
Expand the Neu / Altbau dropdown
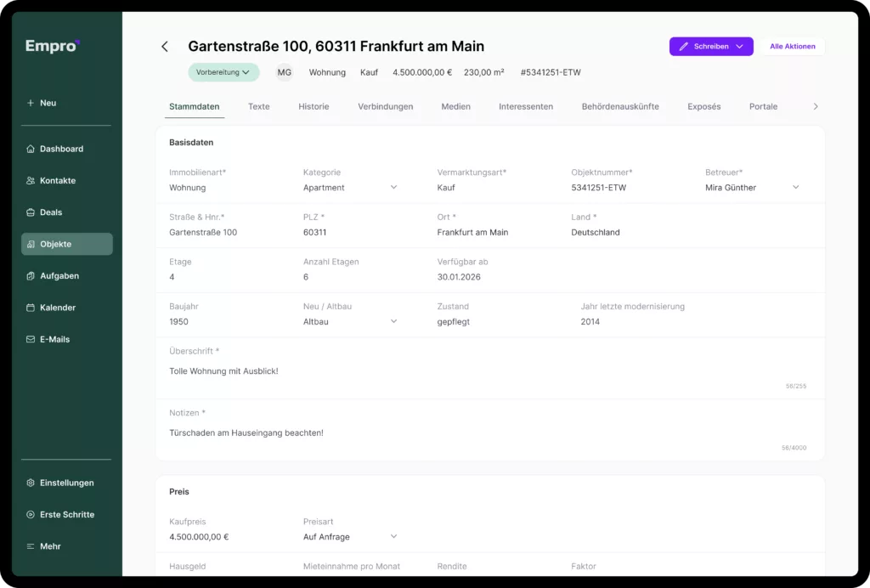click(393, 321)
